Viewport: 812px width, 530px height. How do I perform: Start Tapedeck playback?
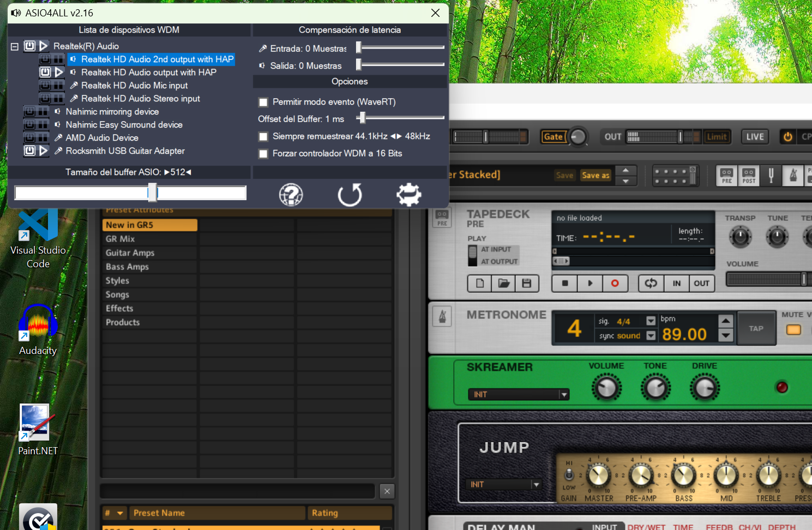pyautogui.click(x=590, y=284)
